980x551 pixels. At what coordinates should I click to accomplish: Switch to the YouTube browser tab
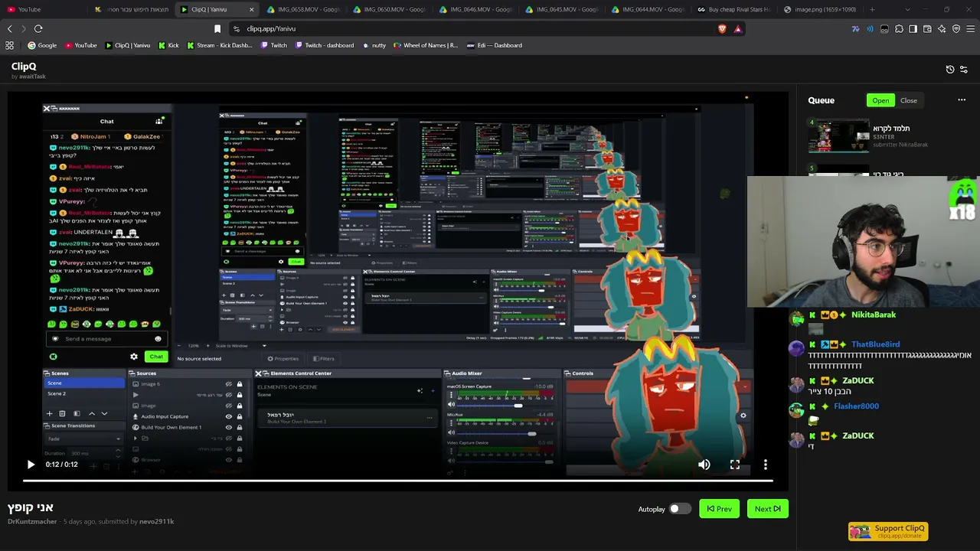click(x=44, y=9)
